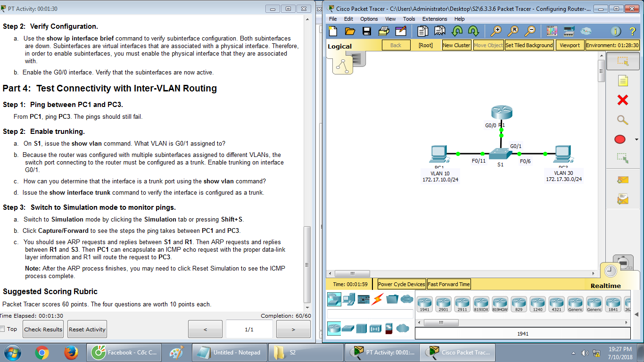Screen dimensions: 644x362
Task: Click router R1 in the topology
Action: [x=501, y=113]
